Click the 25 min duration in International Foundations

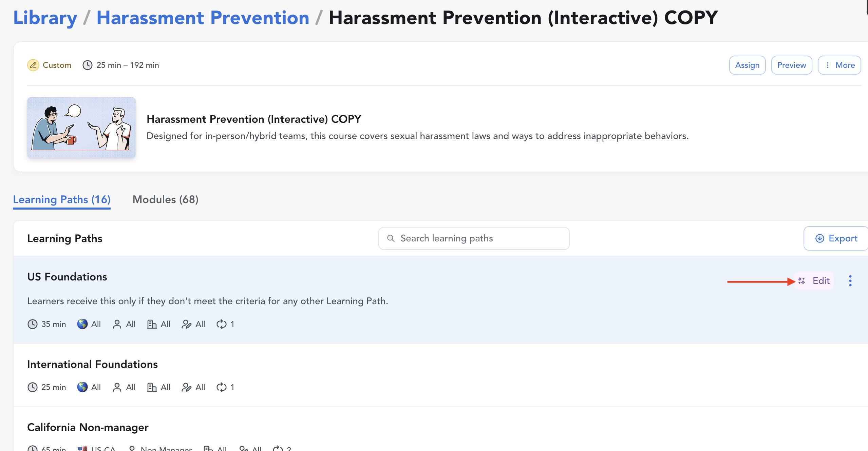[x=54, y=387]
